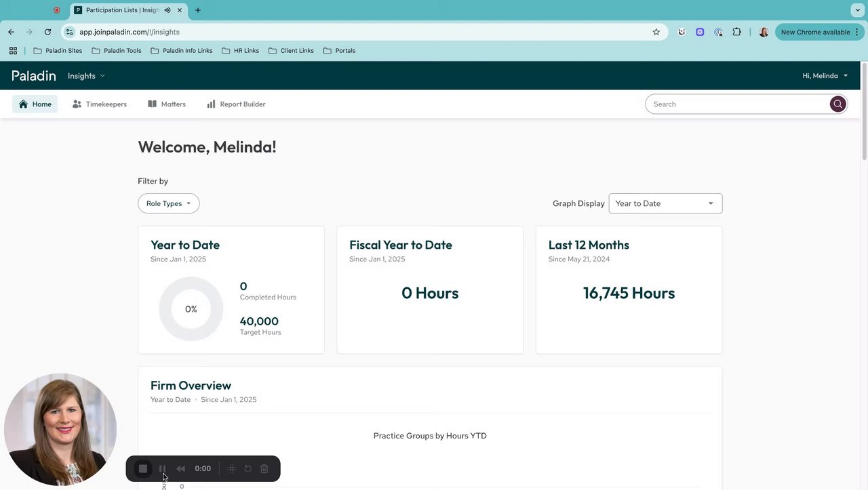Open the Portals bookmark folder
This screenshot has height=490, width=868.
339,51
